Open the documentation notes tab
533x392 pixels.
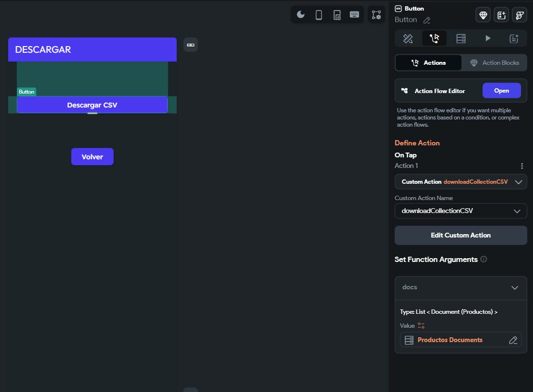coord(514,39)
